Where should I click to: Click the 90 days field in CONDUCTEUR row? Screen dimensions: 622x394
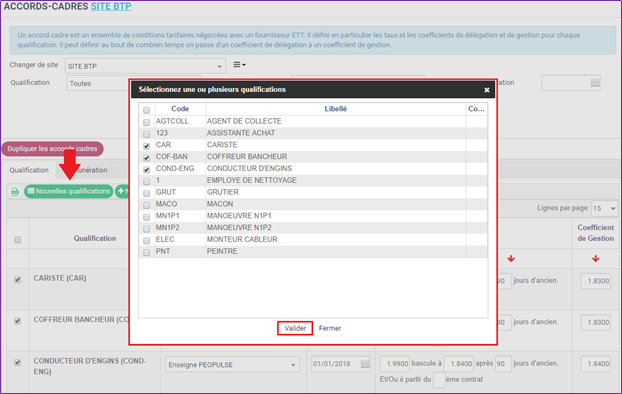pyautogui.click(x=503, y=364)
